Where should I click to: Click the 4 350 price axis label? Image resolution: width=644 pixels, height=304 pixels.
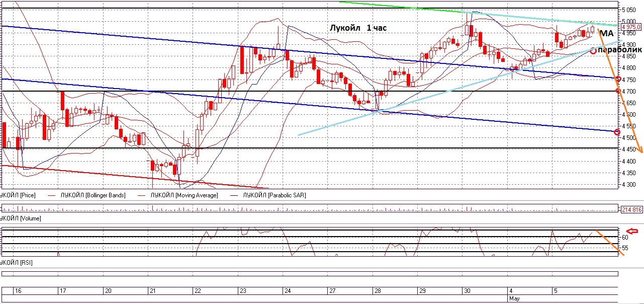click(x=628, y=173)
